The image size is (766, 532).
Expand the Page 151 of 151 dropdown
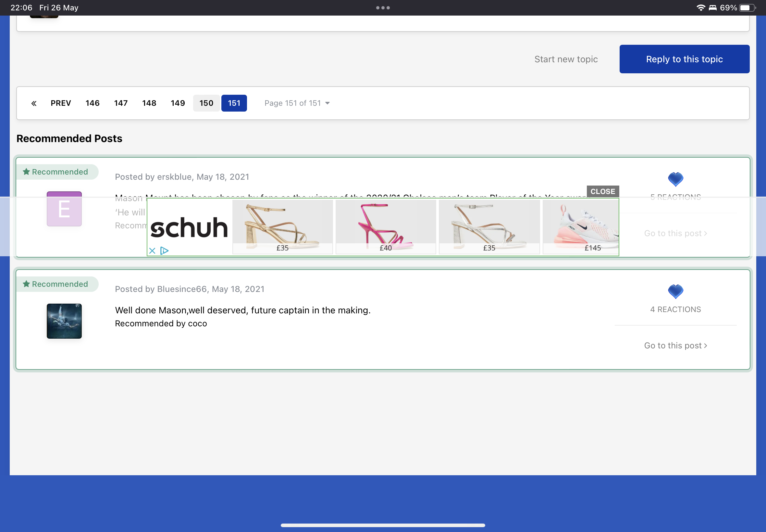tap(297, 103)
